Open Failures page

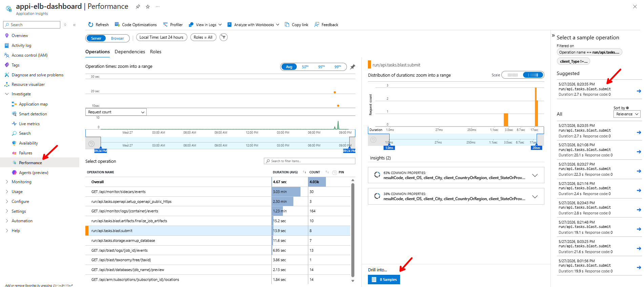click(x=25, y=153)
